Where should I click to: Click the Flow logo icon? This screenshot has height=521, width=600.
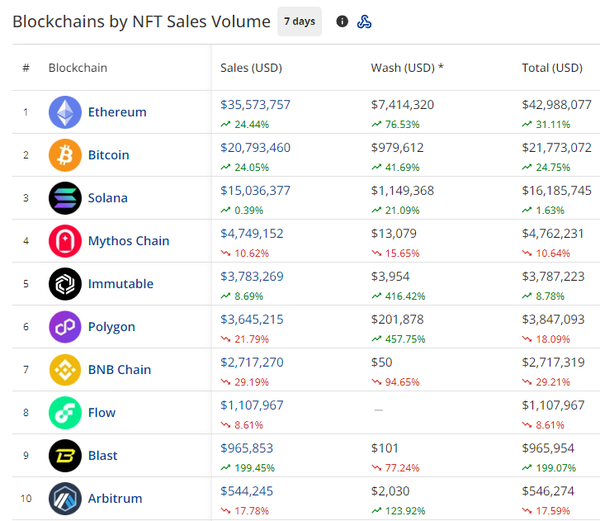click(x=65, y=413)
